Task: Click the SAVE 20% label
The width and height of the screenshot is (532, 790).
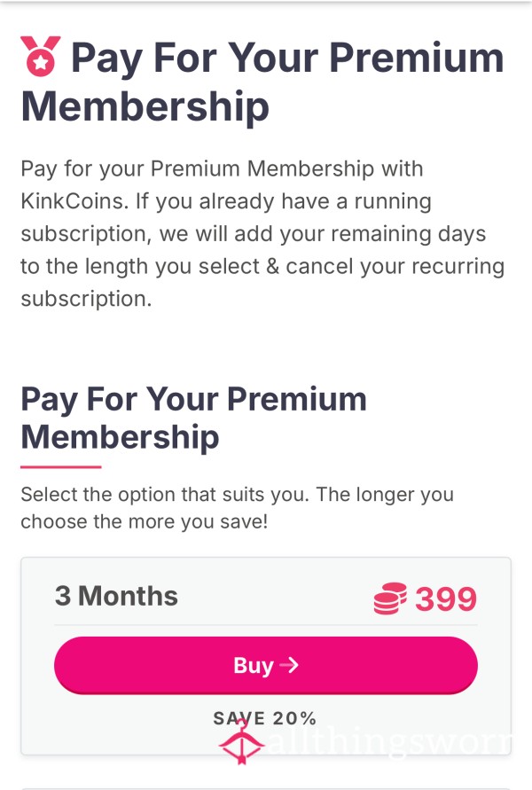Action: 265,718
